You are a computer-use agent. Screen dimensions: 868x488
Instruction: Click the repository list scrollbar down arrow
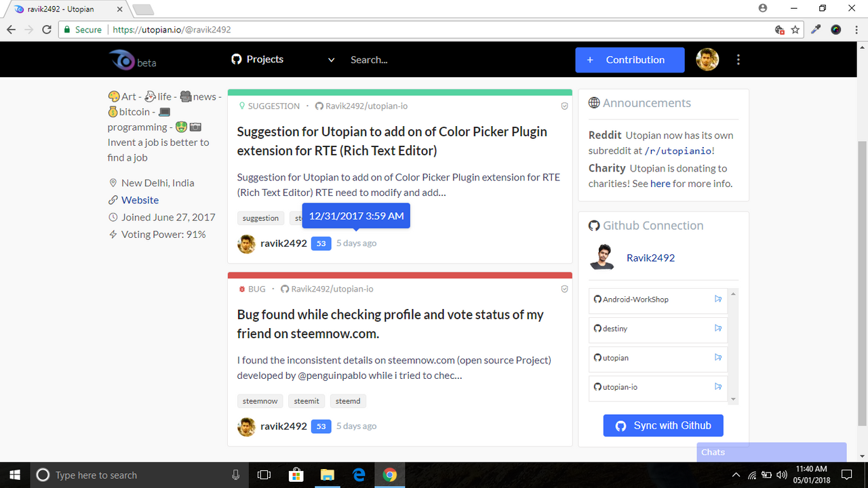click(x=734, y=400)
